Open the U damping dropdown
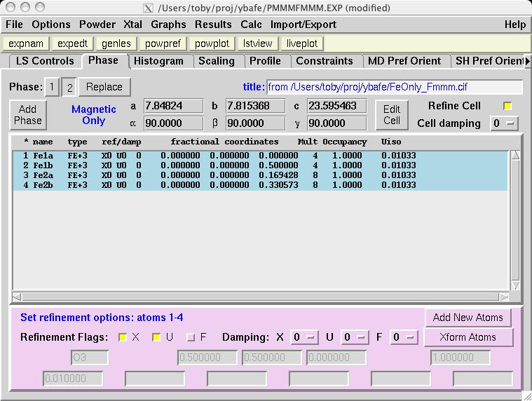The height and width of the screenshot is (401, 532). (355, 337)
